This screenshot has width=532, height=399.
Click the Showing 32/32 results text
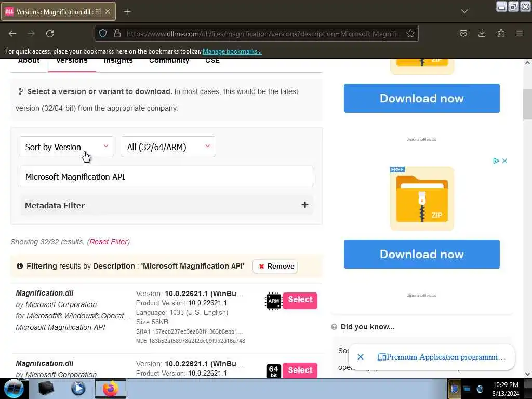[x=47, y=242]
